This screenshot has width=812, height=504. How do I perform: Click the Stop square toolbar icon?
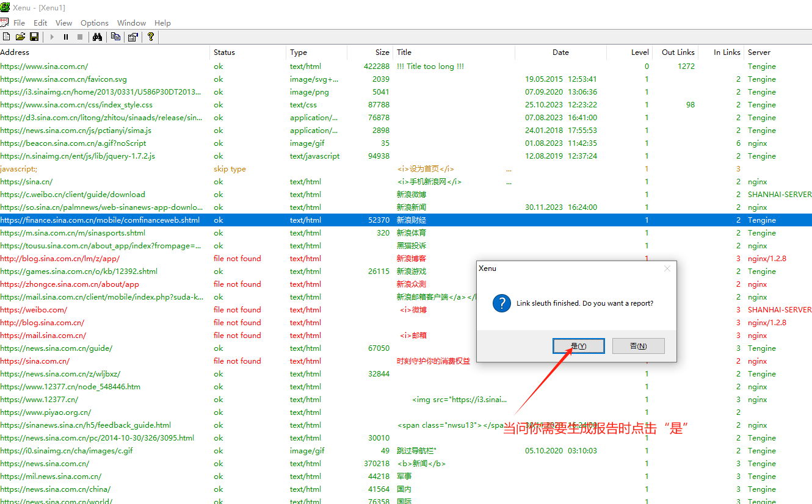80,37
